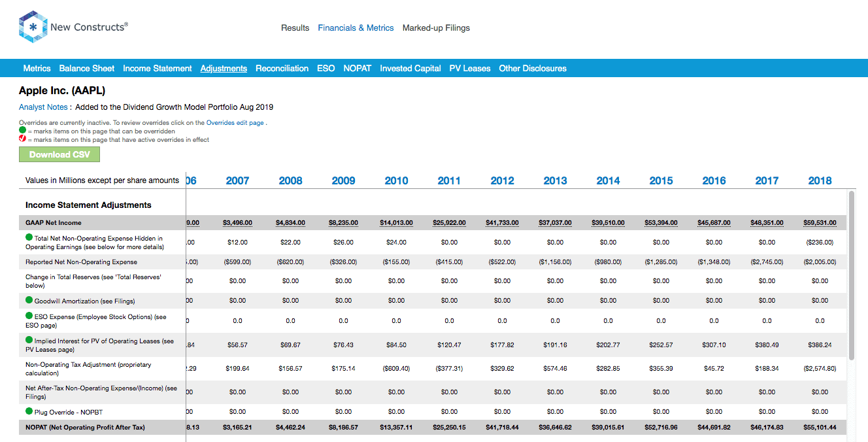Image resolution: width=868 pixels, height=442 pixels.
Task: Open the Analyst Notes link
Action: (x=43, y=107)
